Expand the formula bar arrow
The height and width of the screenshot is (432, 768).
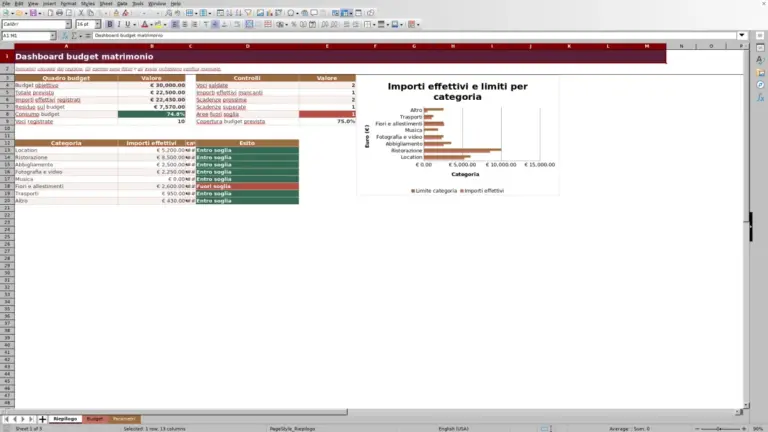[742, 36]
